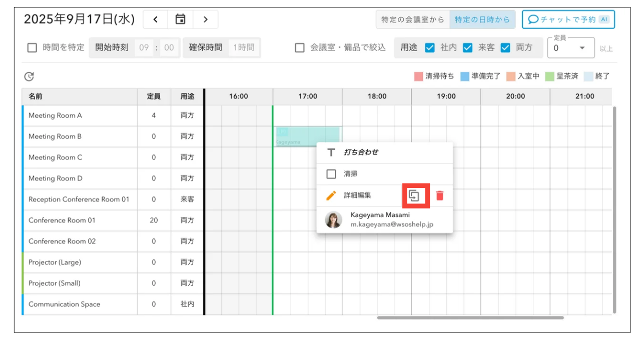Check the 会議室・備品で絞込 checkbox
The image size is (644, 340).
tap(300, 48)
